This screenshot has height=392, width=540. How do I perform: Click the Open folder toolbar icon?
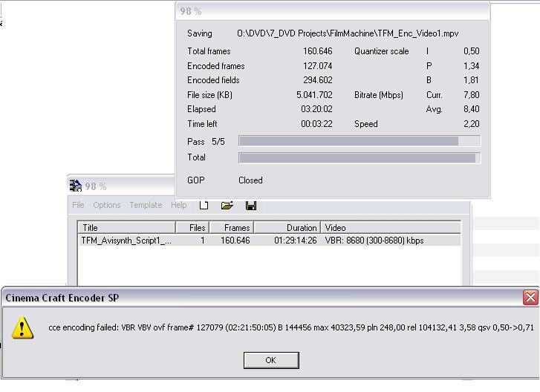(227, 205)
